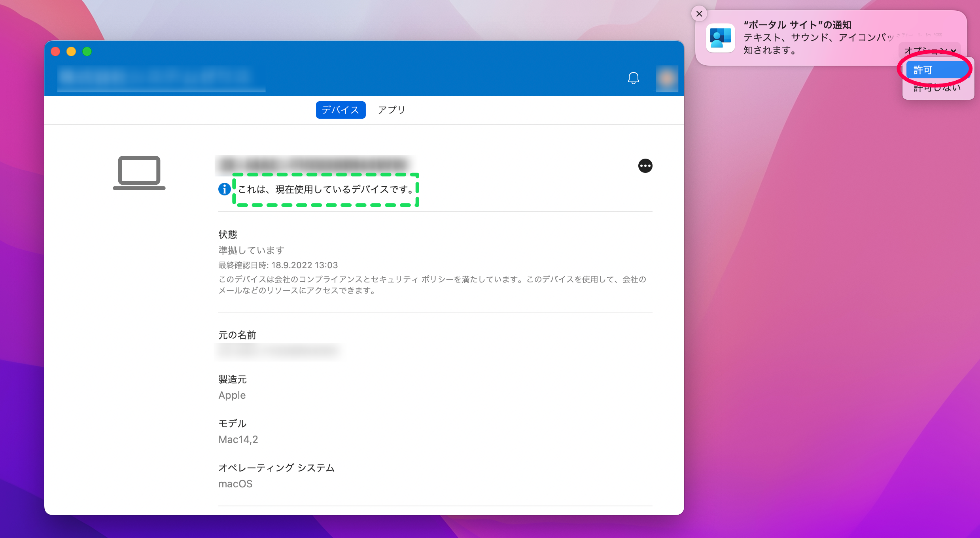980x538 pixels.
Task: Click the 準拠しています status text
Action: coord(251,250)
